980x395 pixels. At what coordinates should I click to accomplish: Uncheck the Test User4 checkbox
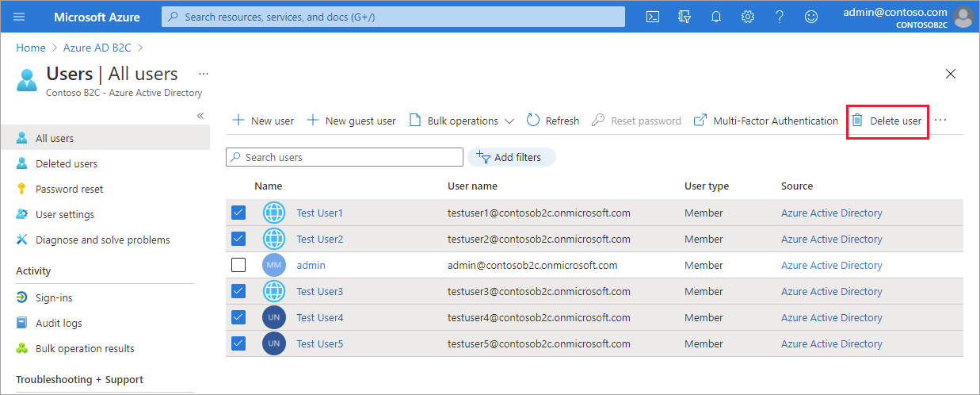(238, 317)
